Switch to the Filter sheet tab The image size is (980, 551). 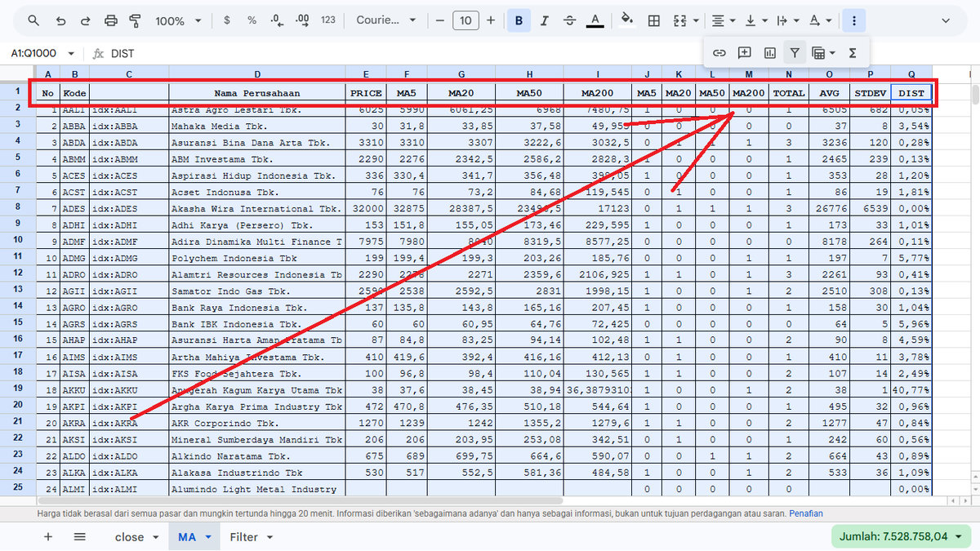(x=252, y=537)
